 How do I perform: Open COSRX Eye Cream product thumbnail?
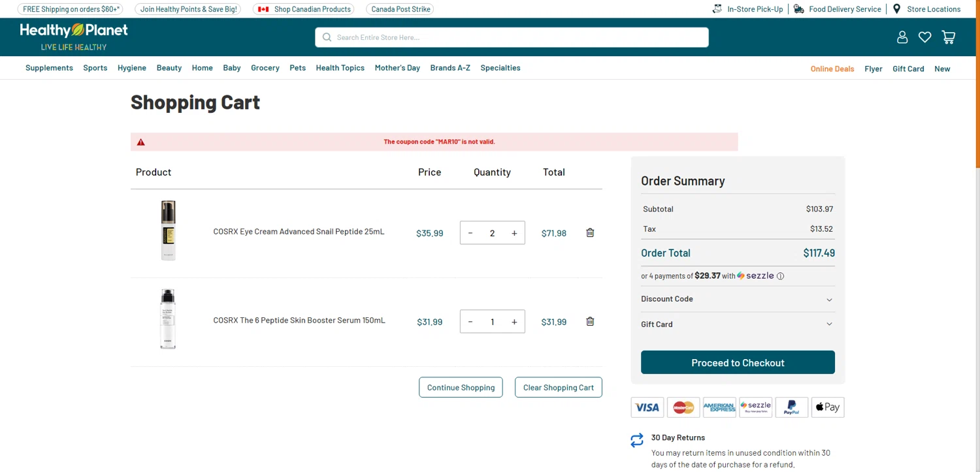168,230
